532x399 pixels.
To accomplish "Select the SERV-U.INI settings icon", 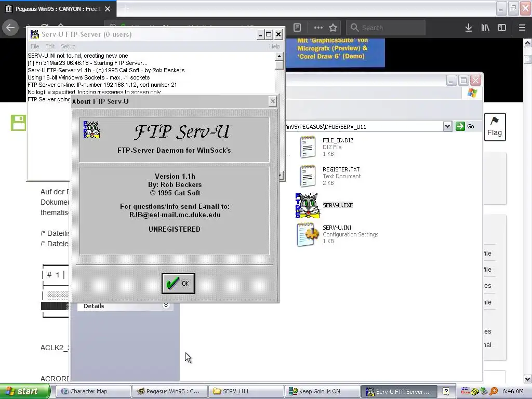I will (x=308, y=234).
